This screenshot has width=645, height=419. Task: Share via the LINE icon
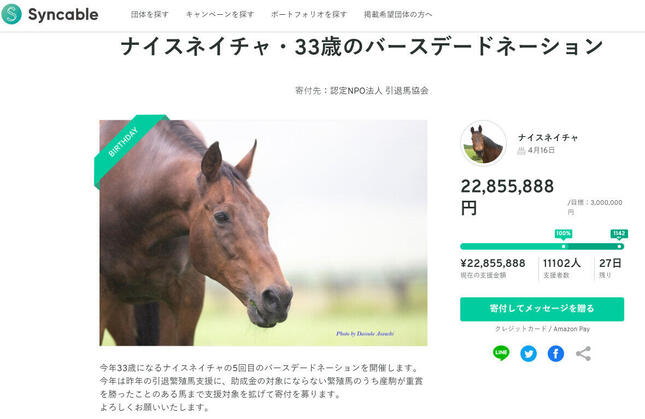click(x=501, y=353)
